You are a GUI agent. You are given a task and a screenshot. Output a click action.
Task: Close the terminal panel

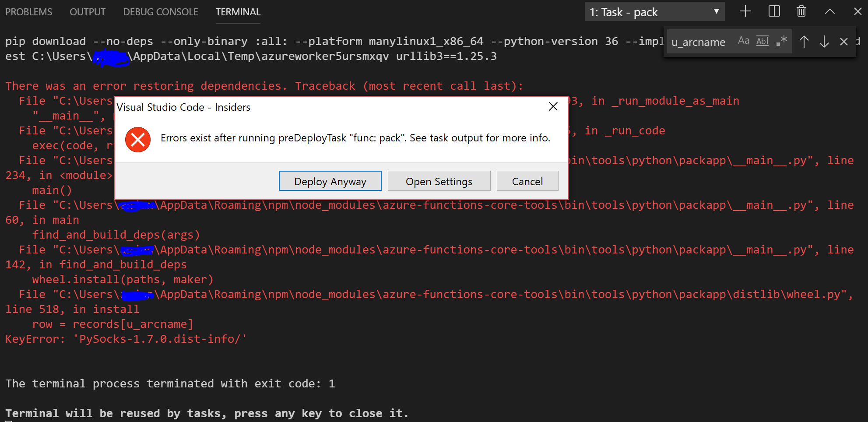click(857, 11)
